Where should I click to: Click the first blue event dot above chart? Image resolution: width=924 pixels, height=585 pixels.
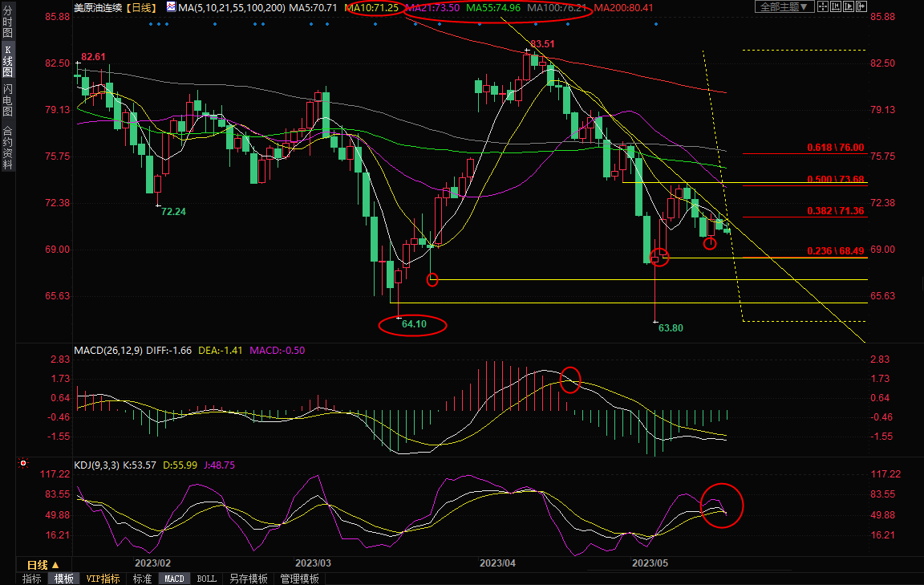click(x=151, y=23)
